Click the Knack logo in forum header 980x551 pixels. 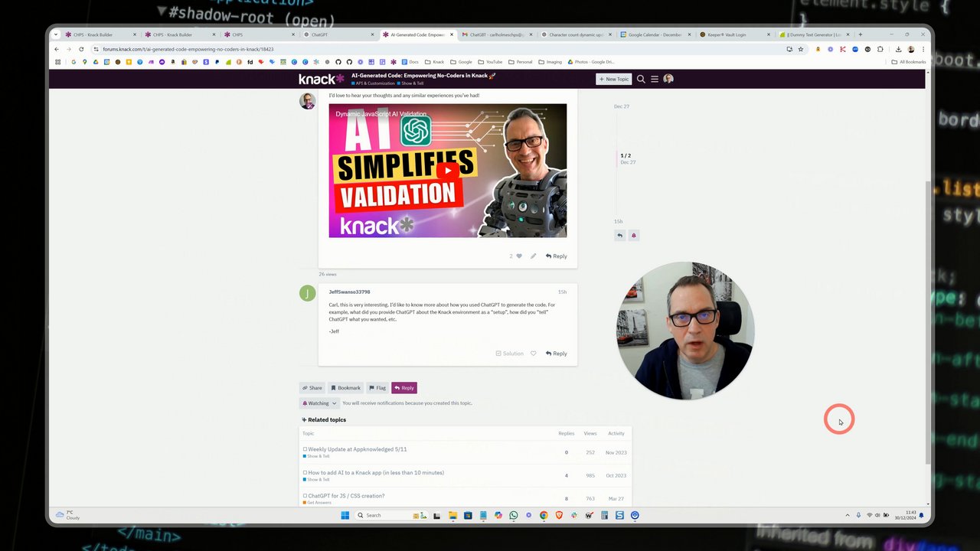322,79
